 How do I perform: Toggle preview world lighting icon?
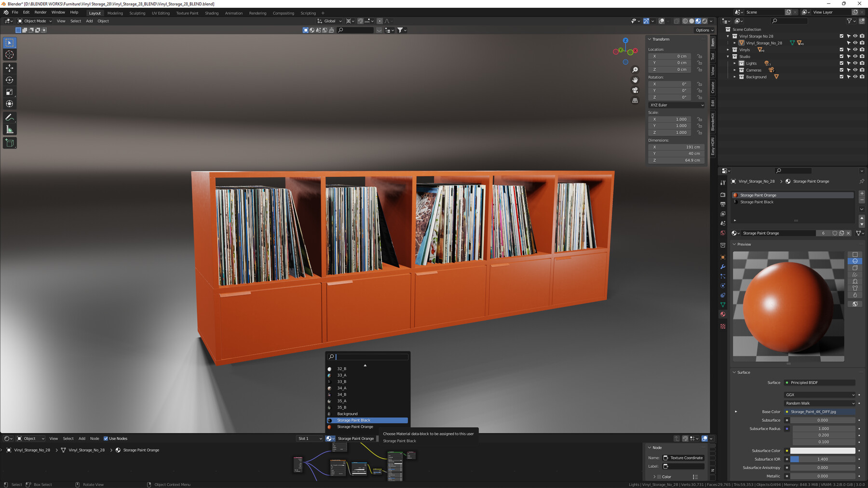click(855, 304)
